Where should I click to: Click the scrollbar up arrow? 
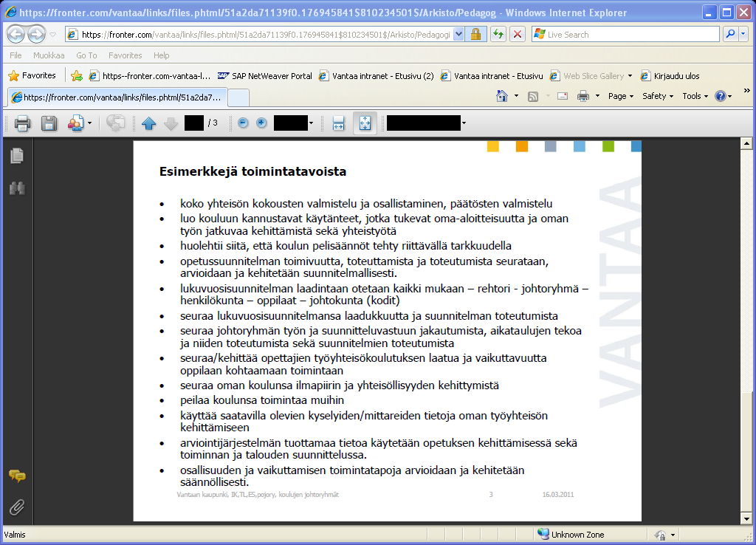click(746, 143)
